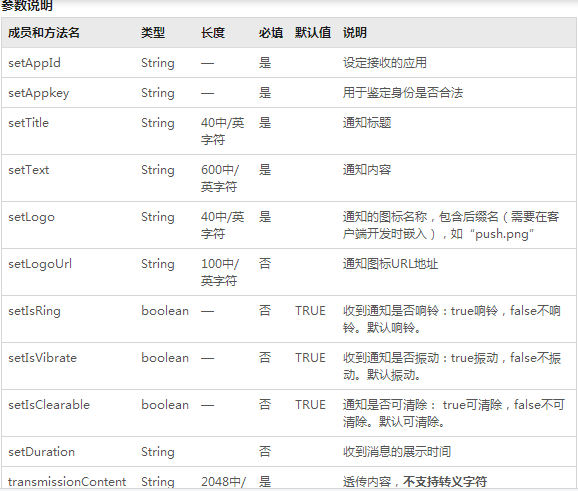Image resolution: width=578 pixels, height=491 pixels.
Task: Click the length 40中/英字符 in setLogo row
Action: 222,225
